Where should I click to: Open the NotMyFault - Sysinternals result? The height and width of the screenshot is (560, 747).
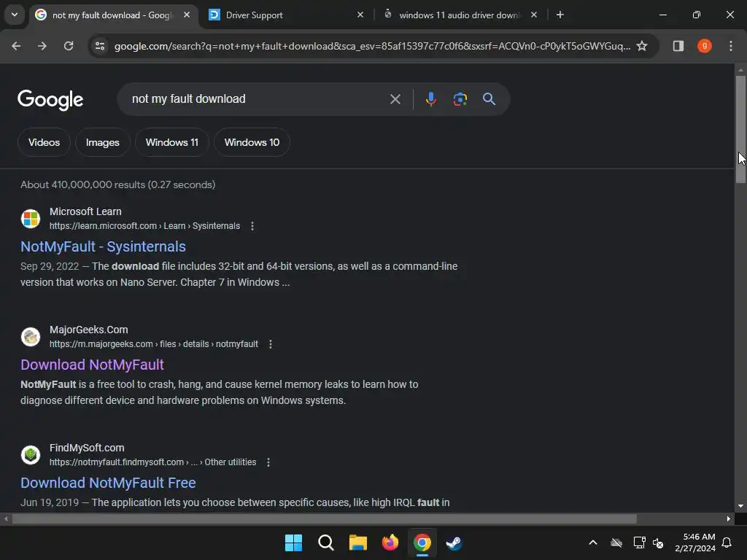click(x=103, y=246)
